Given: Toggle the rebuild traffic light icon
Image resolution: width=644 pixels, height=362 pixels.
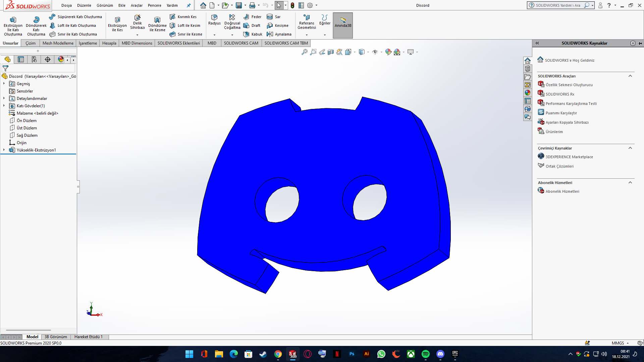Looking at the screenshot, I should (292, 5).
